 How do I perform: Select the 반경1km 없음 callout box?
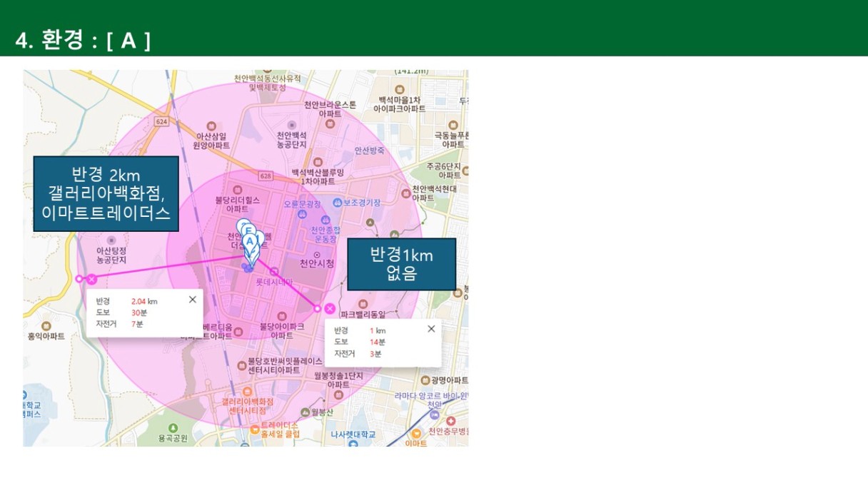pyautogui.click(x=401, y=264)
